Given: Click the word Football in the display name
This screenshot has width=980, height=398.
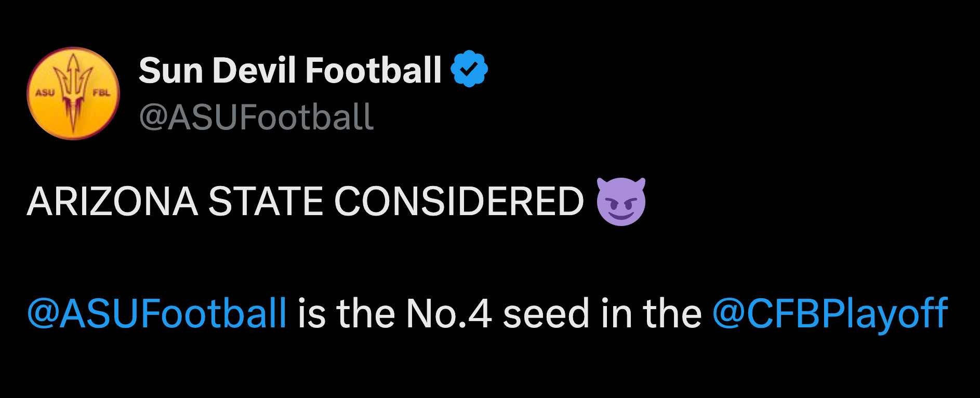Looking at the screenshot, I should [374, 70].
